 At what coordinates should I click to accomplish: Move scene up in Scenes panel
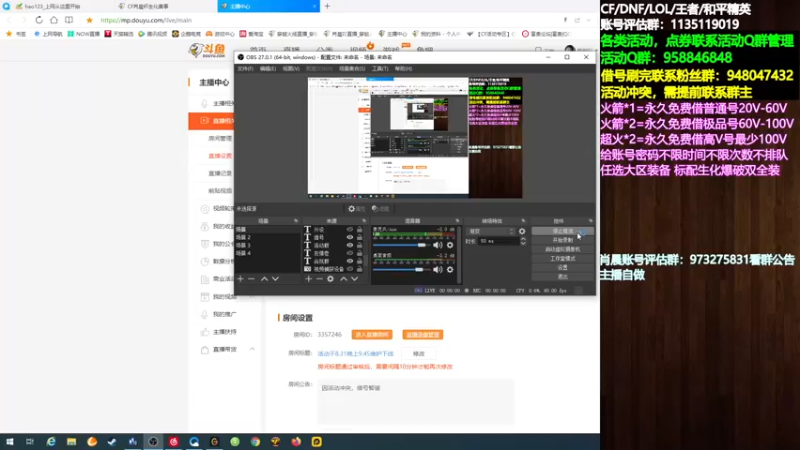point(264,279)
